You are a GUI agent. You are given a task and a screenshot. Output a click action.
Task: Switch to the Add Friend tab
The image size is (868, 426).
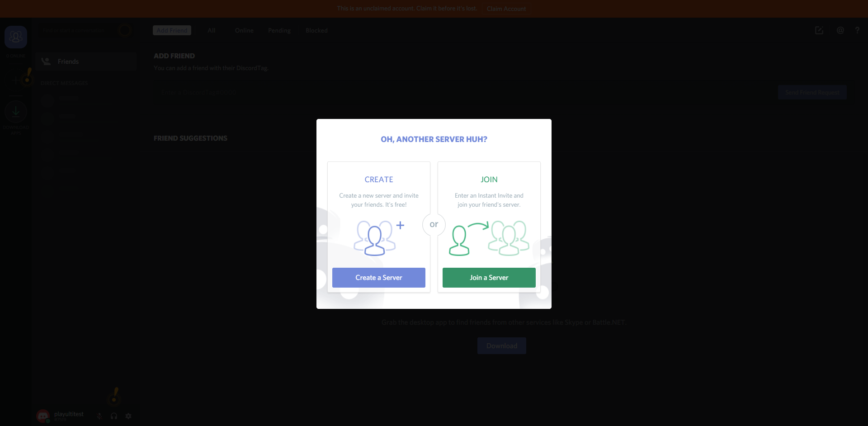coord(172,30)
